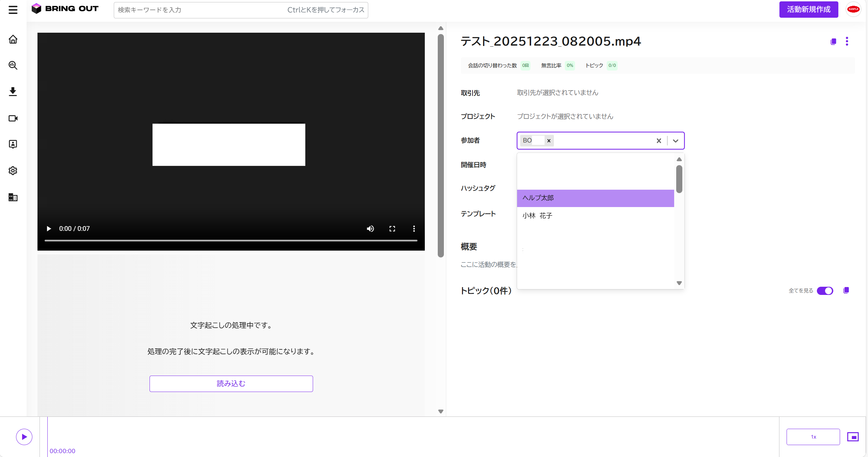Click the participant list scroll-up arrow
The image size is (868, 457).
coord(679,159)
